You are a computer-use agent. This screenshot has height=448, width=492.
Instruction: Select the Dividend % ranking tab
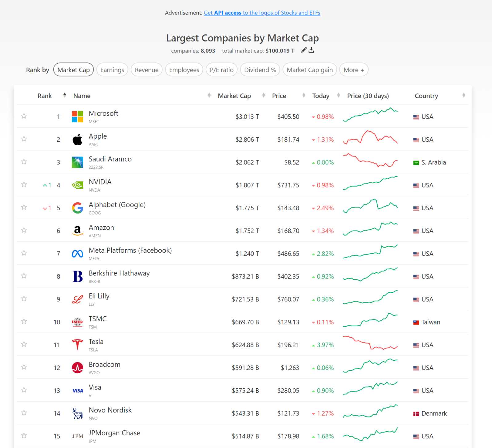260,70
